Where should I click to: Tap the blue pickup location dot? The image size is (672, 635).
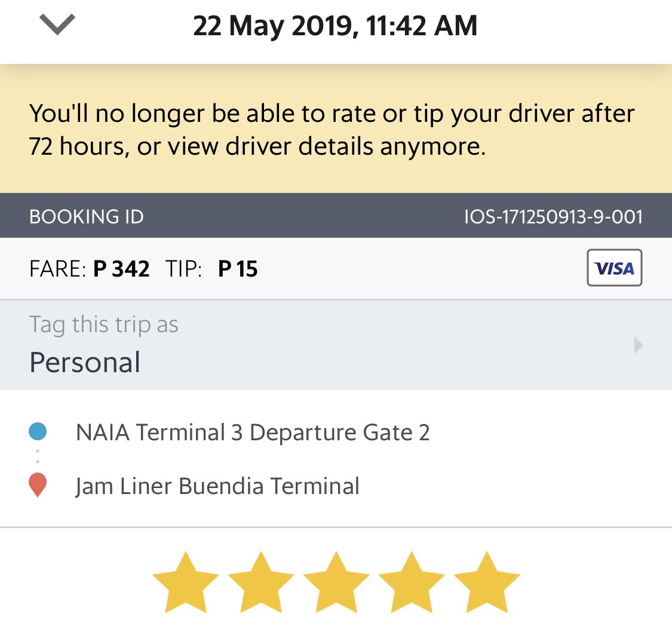pyautogui.click(x=38, y=431)
